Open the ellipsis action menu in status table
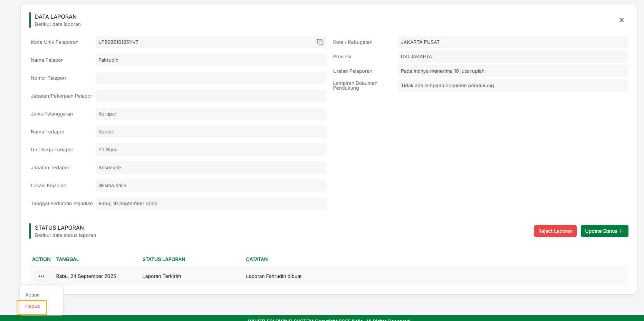 [41, 276]
